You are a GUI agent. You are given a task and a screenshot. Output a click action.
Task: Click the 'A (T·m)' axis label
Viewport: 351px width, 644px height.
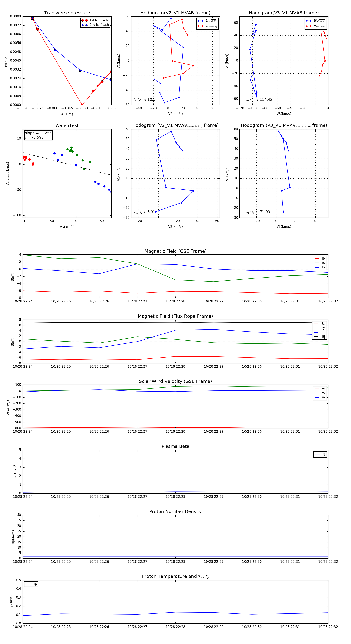tap(67, 114)
